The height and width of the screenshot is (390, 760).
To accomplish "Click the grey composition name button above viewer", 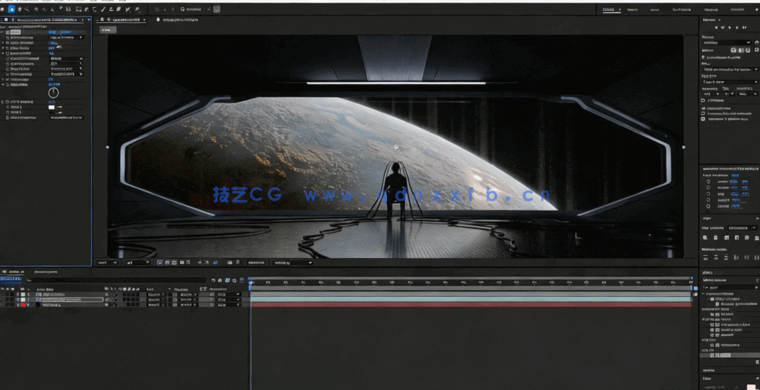I will click(x=108, y=30).
